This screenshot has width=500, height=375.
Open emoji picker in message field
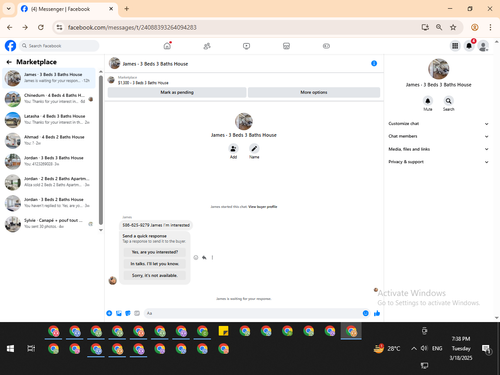pyautogui.click(x=366, y=313)
